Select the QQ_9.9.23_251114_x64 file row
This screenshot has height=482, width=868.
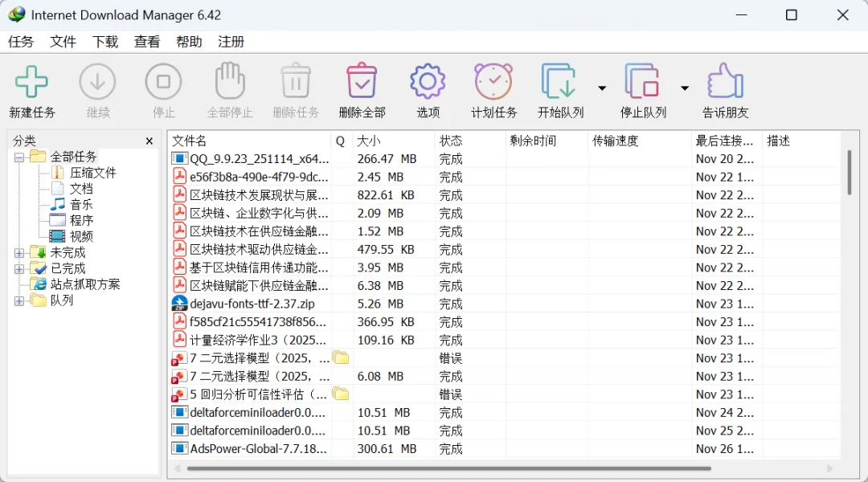pyautogui.click(x=504, y=159)
